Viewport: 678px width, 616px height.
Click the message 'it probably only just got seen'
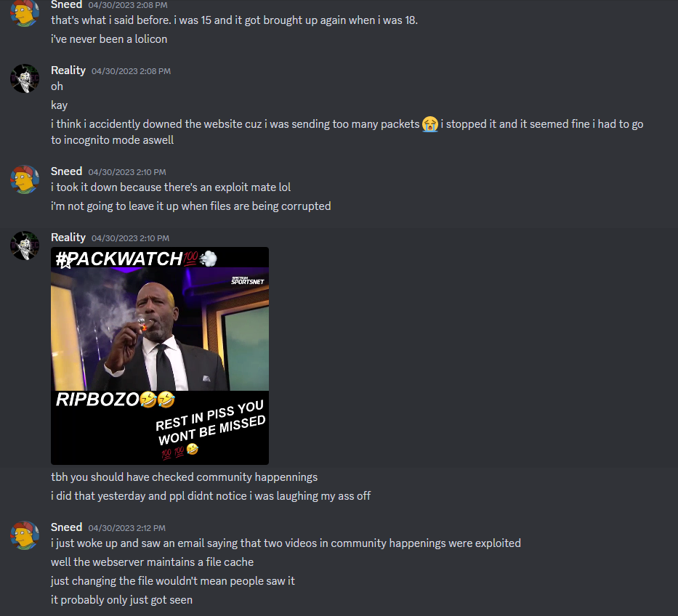click(121, 599)
